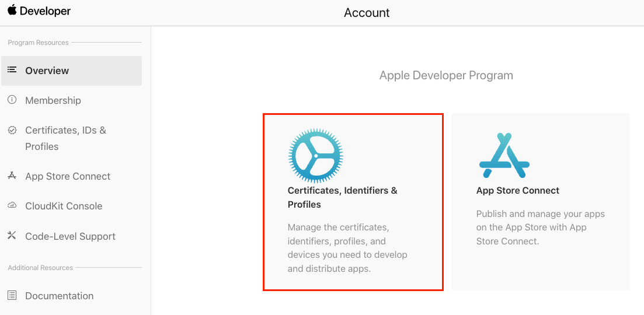Viewport: 644px width, 315px height.
Task: Click the CloudKit Console cloud icon
Action: 12,205
